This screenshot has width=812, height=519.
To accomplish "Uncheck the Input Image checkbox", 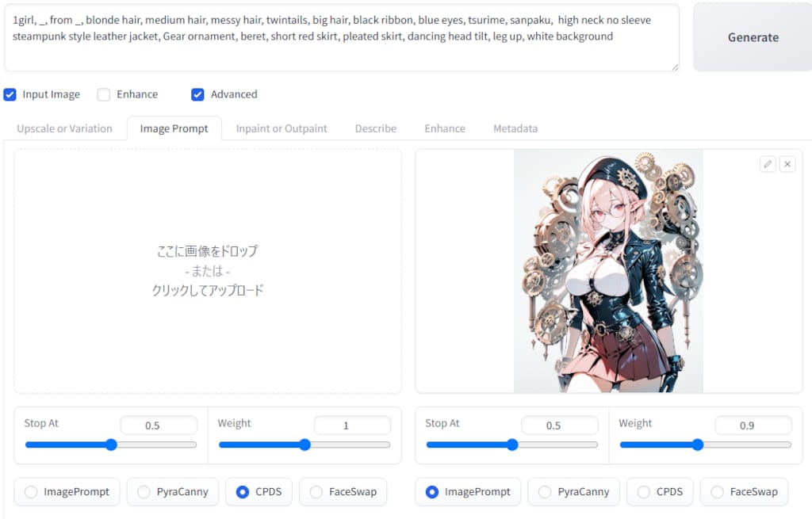I will [10, 94].
